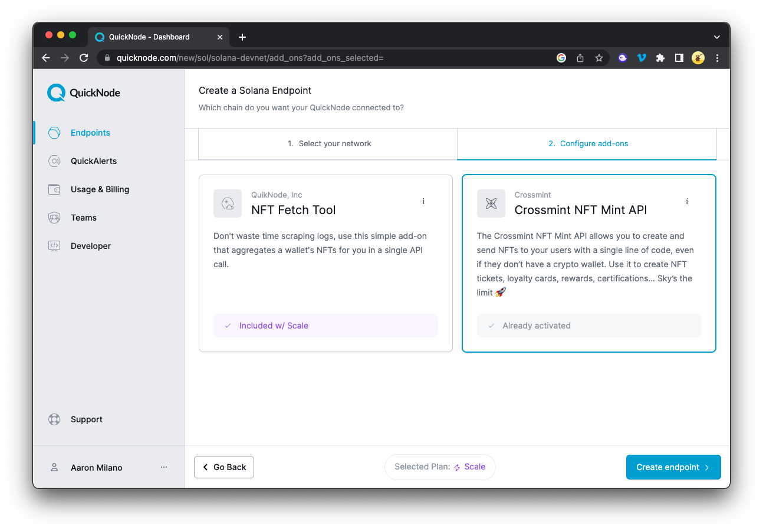Select the 'Configure add-ons' step tab

pos(587,144)
